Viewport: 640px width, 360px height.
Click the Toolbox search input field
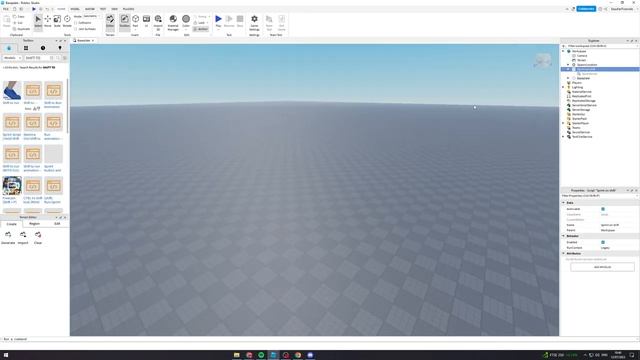(x=38, y=58)
